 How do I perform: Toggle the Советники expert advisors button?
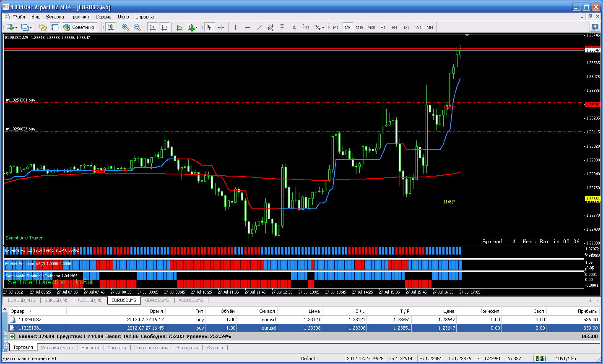click(x=80, y=27)
